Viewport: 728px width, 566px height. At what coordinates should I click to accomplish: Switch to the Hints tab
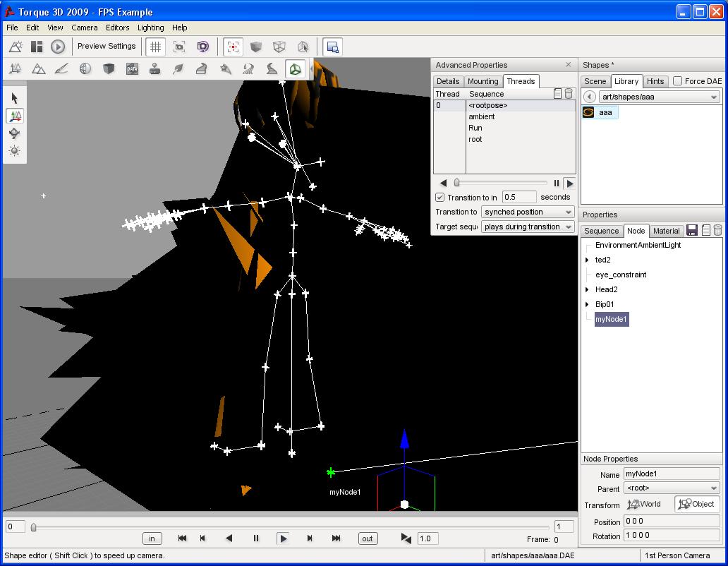pyautogui.click(x=655, y=81)
